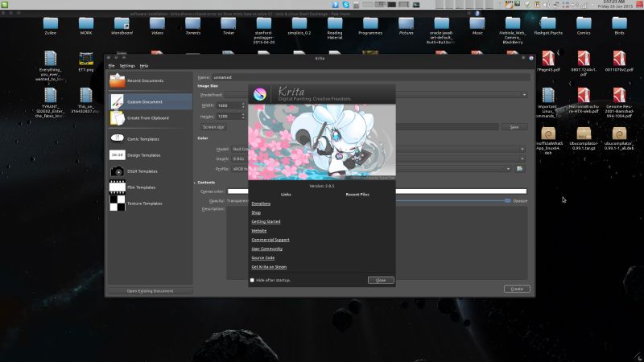Open the Shop link
Screen dimensions: 644x362
click(x=256, y=212)
